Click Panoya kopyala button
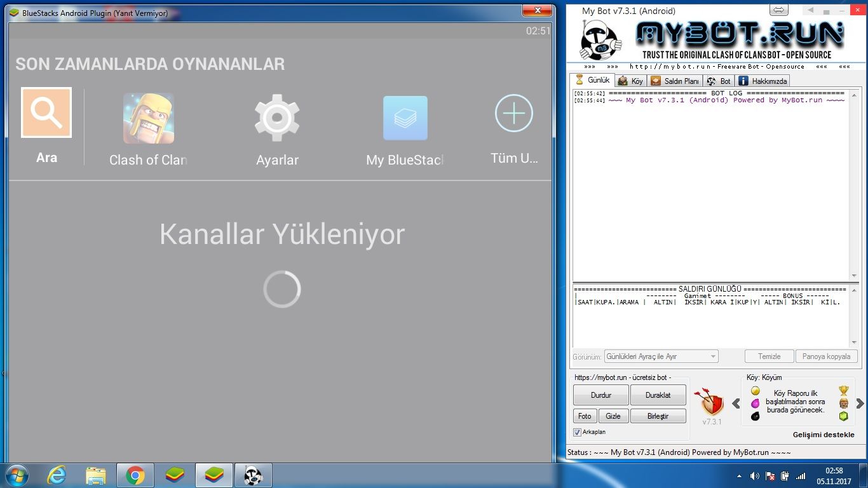 point(826,356)
